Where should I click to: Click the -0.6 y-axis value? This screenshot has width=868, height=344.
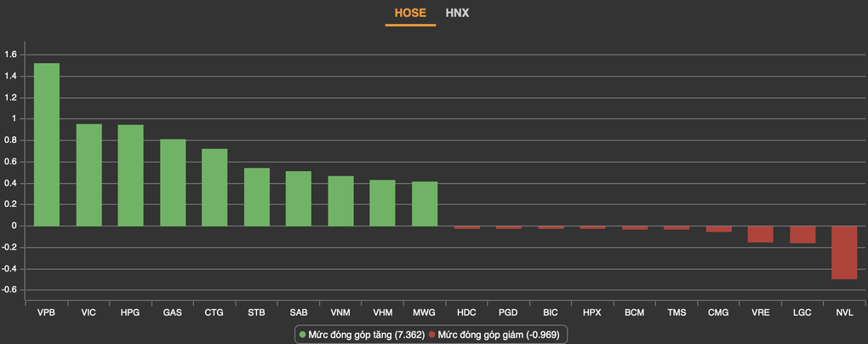tap(9, 290)
